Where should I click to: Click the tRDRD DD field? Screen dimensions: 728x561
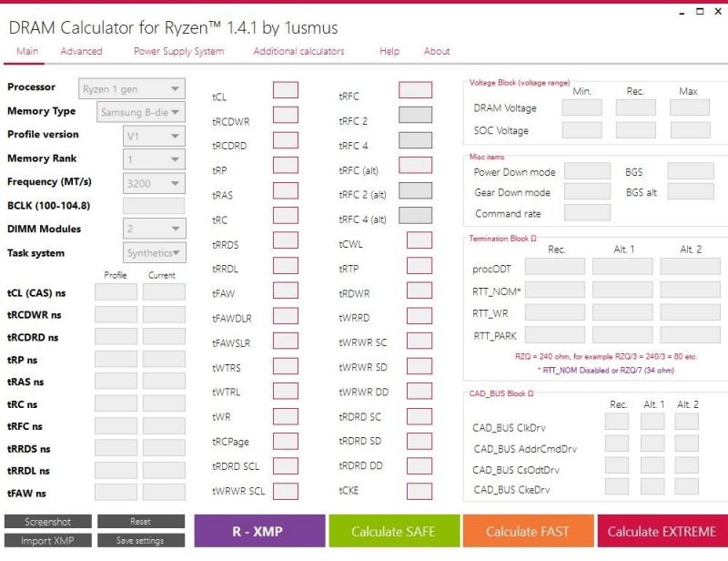click(x=420, y=465)
